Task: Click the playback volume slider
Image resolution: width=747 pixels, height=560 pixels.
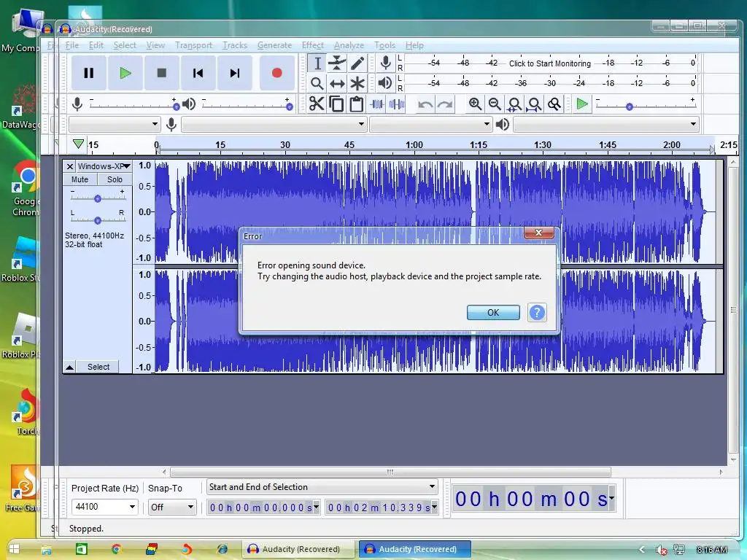Action: (x=247, y=104)
